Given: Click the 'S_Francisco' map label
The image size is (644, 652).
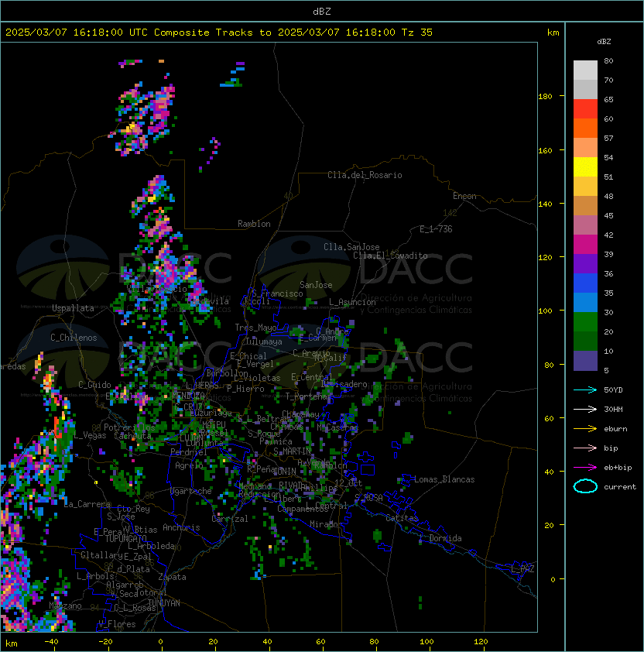Looking at the screenshot, I should tap(277, 293).
